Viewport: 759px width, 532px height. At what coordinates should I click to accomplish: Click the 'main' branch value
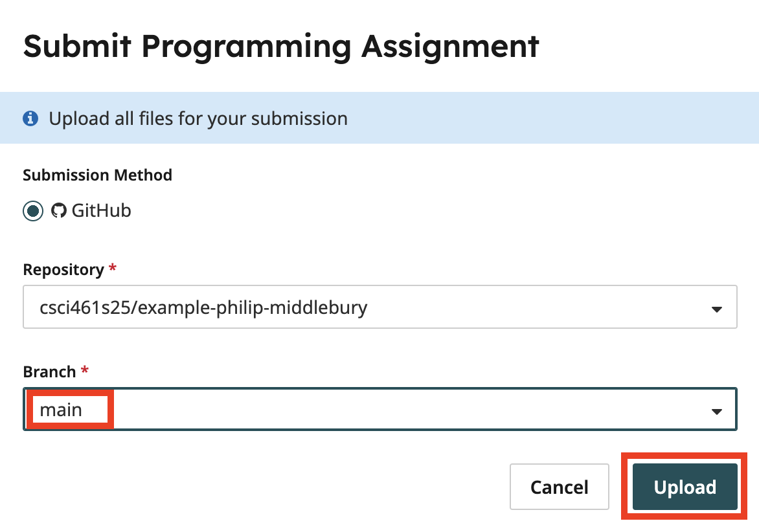coord(60,410)
